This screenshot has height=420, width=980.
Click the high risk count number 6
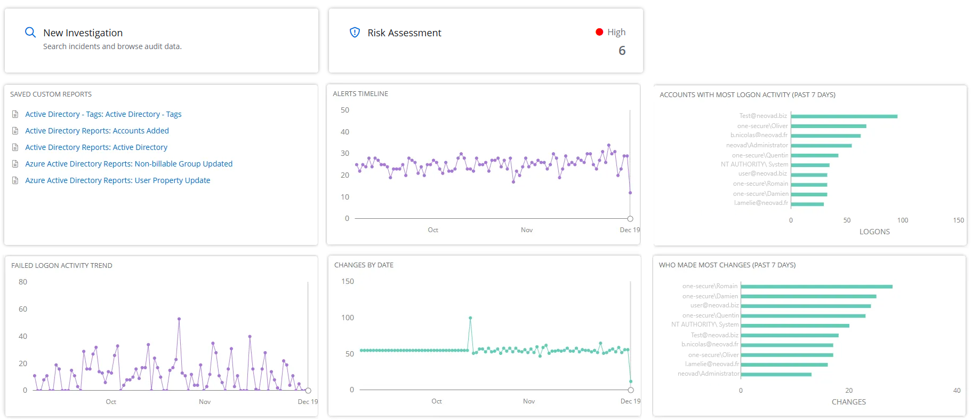pos(622,51)
